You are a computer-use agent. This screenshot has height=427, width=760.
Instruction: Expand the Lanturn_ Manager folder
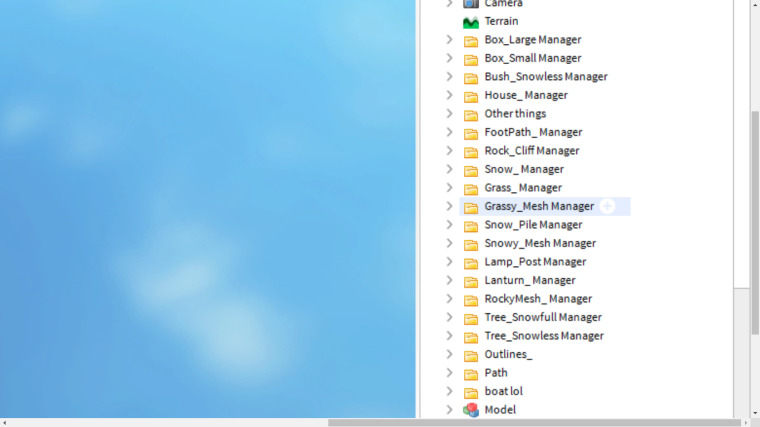449,280
